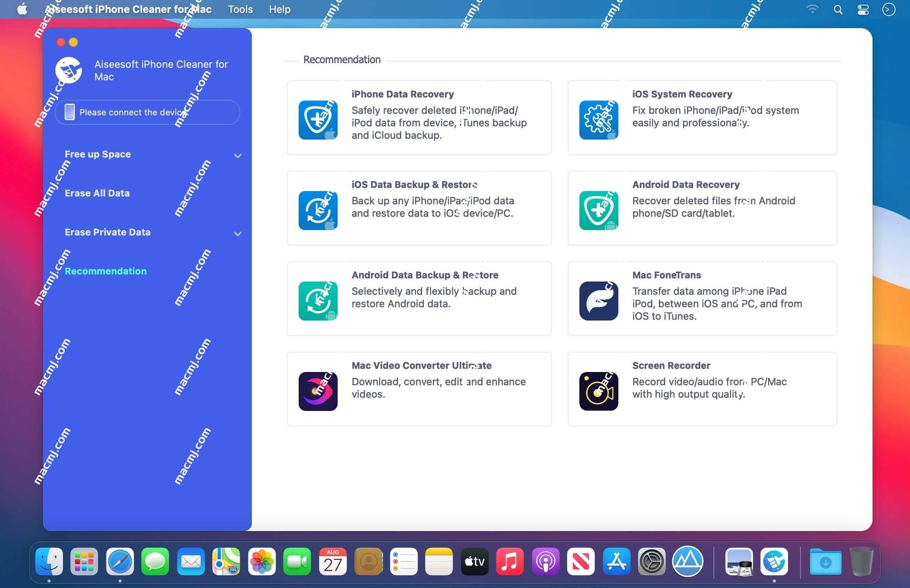
Task: Open the Tools menu
Action: click(x=240, y=9)
